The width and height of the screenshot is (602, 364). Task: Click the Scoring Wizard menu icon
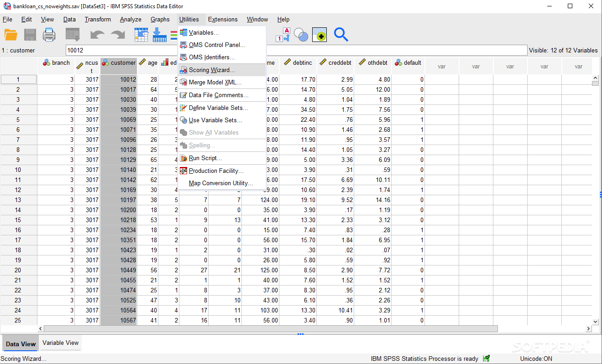pyautogui.click(x=183, y=70)
